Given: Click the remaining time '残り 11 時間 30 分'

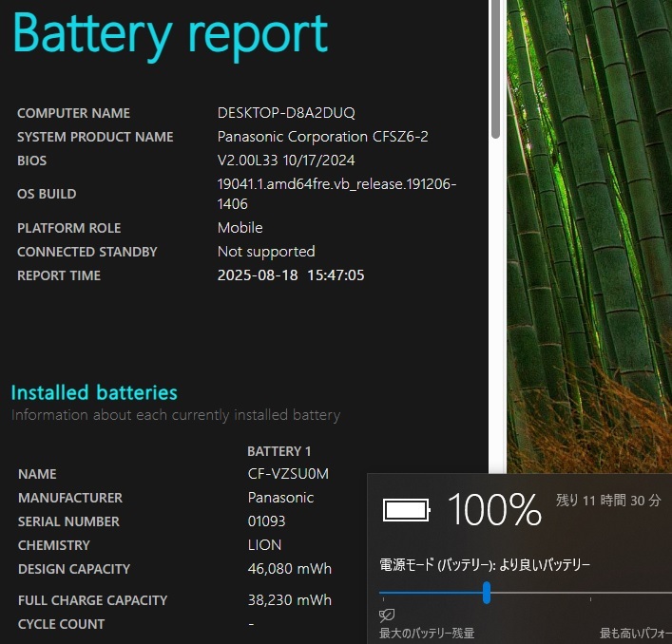Looking at the screenshot, I should point(608,501).
